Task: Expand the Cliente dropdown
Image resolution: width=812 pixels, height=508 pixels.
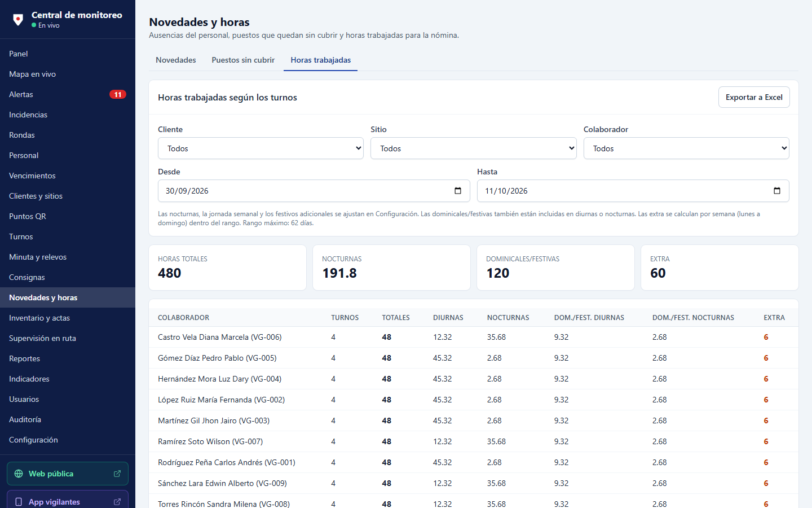Action: pyautogui.click(x=261, y=148)
